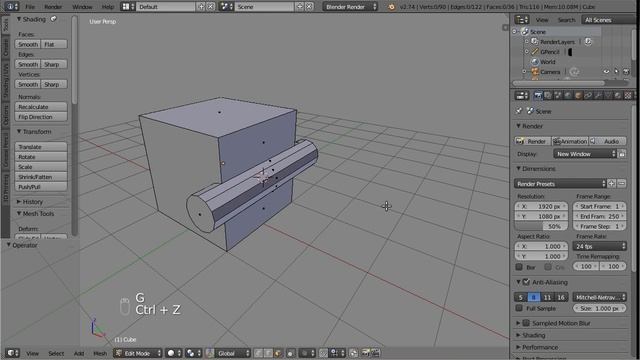Toggle the Anti-Aliasing checkbox
Screen dimensions: 640x360
coord(526,282)
